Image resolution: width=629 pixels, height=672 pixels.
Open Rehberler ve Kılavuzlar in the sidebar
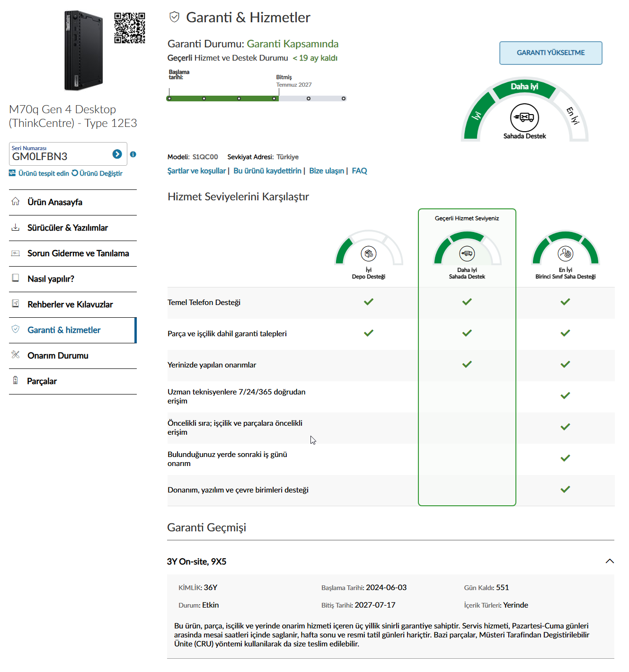(x=73, y=305)
